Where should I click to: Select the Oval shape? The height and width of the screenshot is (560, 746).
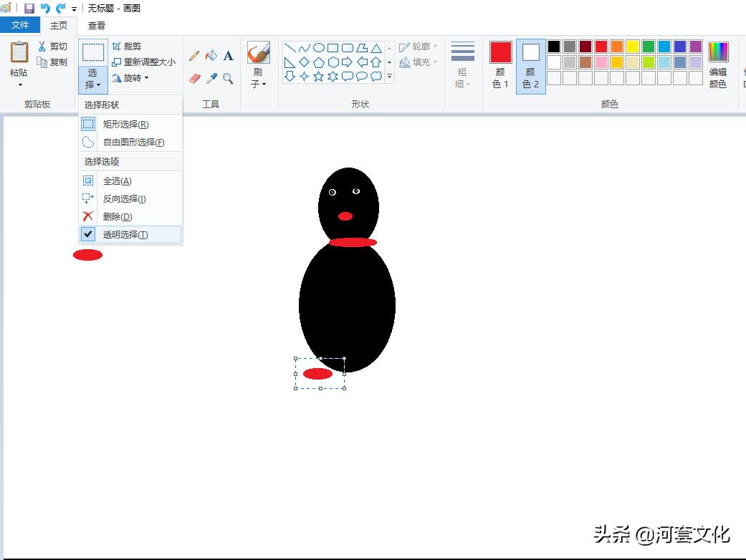click(x=319, y=48)
